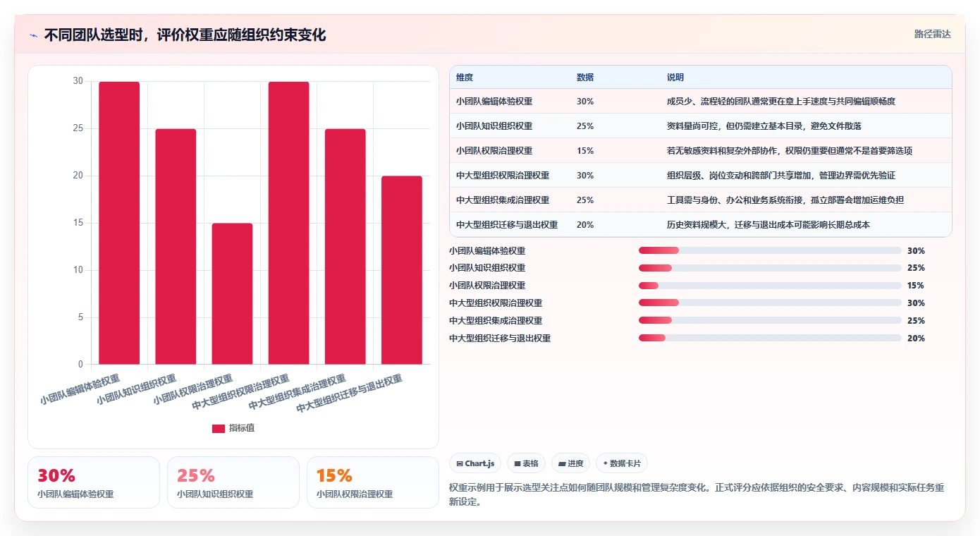Select the 进度 chip
The width and height of the screenshot is (980, 536).
pyautogui.click(x=570, y=463)
